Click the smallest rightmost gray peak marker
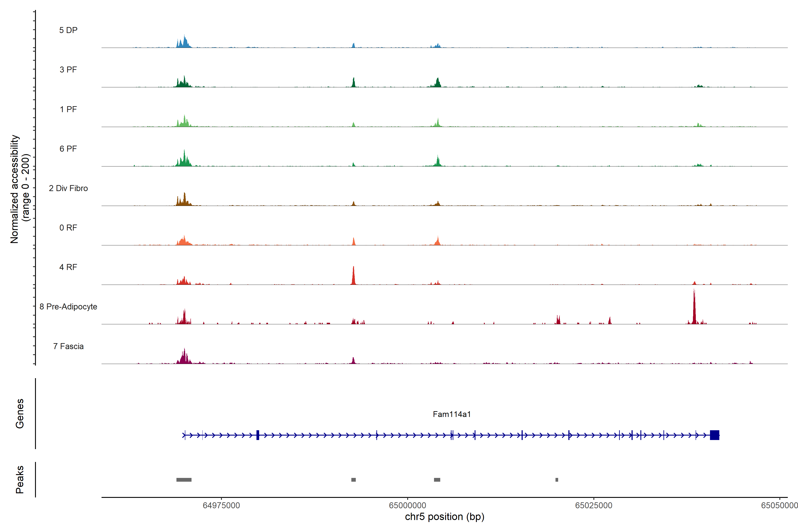 (x=557, y=480)
